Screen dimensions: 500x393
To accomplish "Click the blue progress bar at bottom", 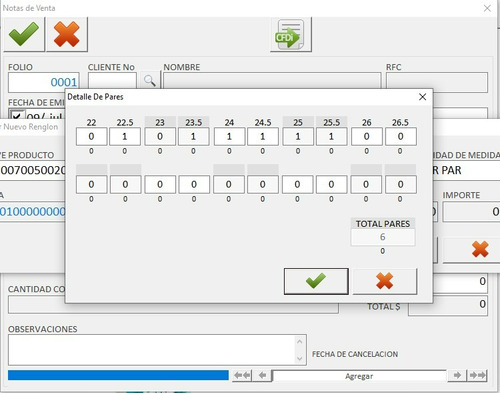I will [x=118, y=375].
